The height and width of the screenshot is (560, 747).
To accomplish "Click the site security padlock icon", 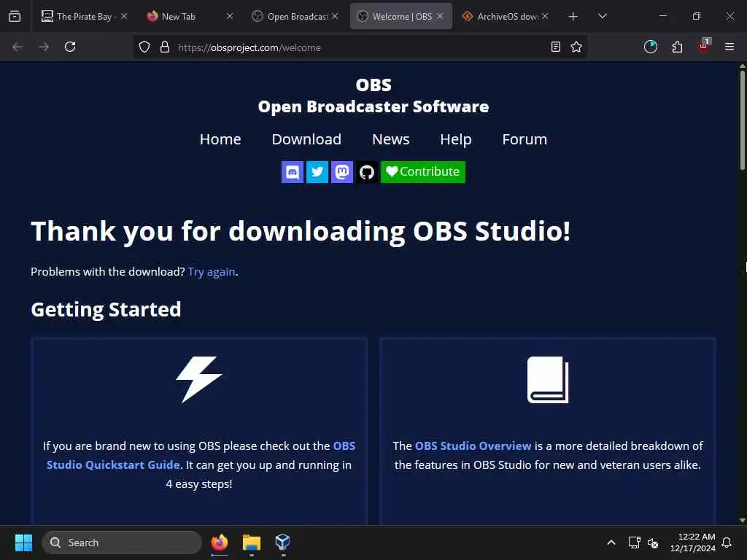I will coord(165,47).
